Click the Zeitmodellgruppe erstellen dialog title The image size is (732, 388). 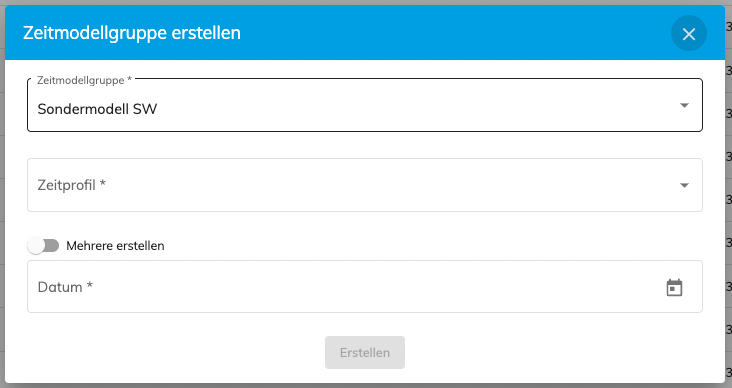132,33
